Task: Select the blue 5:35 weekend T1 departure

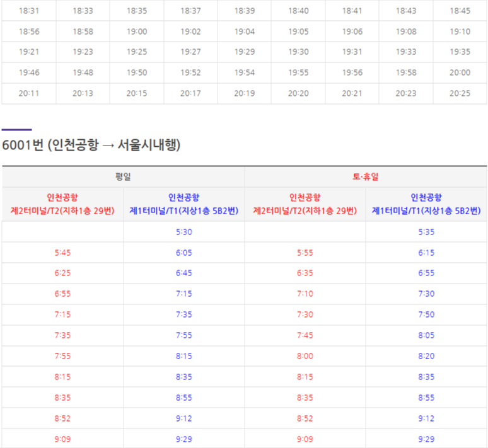Action: tap(426, 232)
